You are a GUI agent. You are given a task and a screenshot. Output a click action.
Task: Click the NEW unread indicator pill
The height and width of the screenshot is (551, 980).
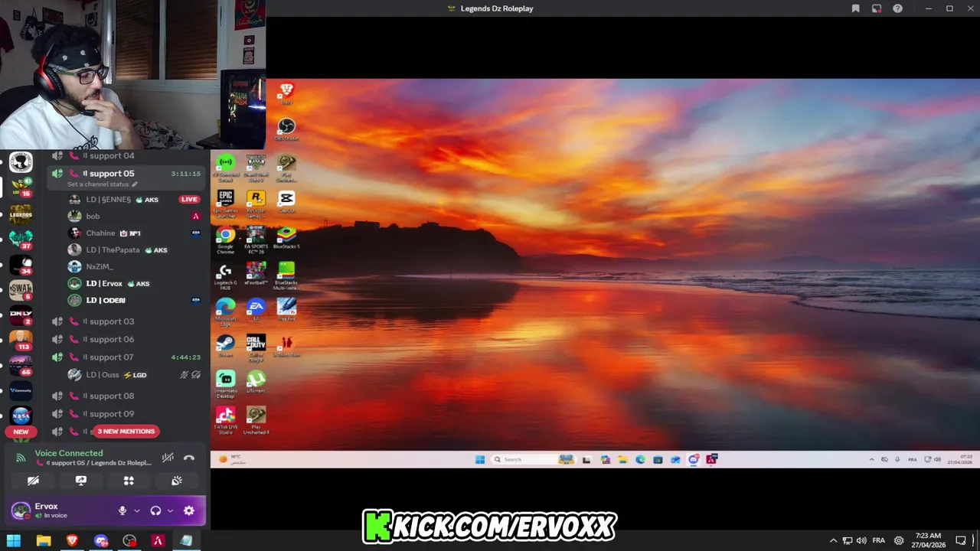(21, 432)
